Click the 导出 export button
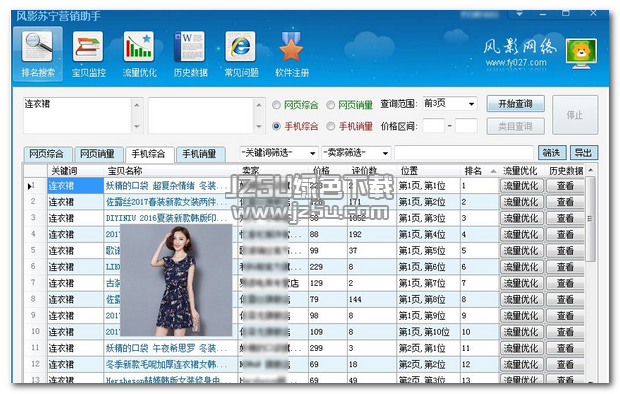 click(x=583, y=153)
